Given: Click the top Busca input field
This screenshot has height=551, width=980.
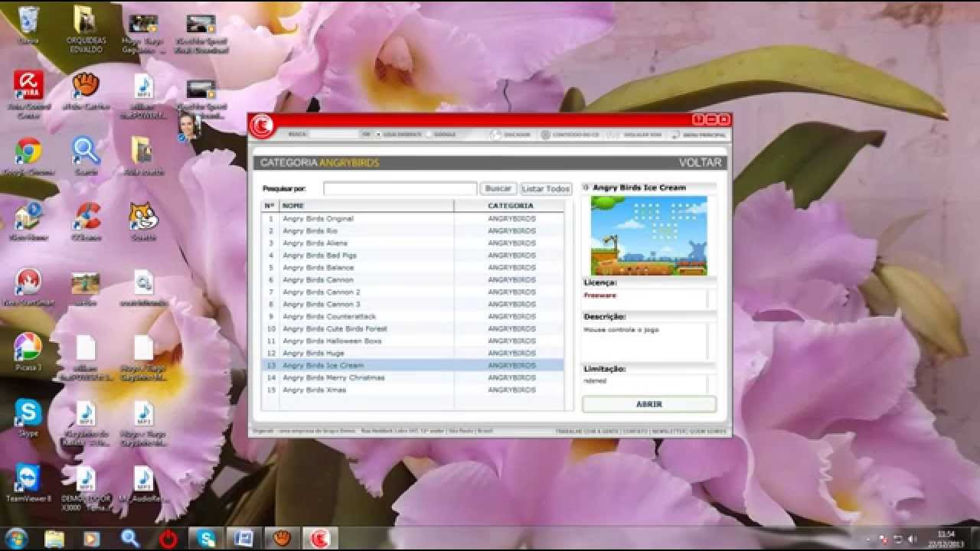Looking at the screenshot, I should click(334, 134).
